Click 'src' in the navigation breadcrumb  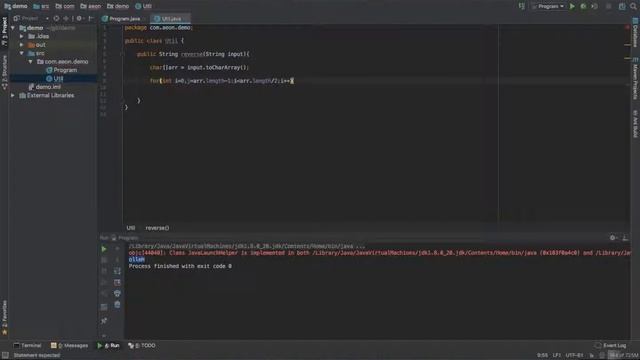click(x=41, y=6)
